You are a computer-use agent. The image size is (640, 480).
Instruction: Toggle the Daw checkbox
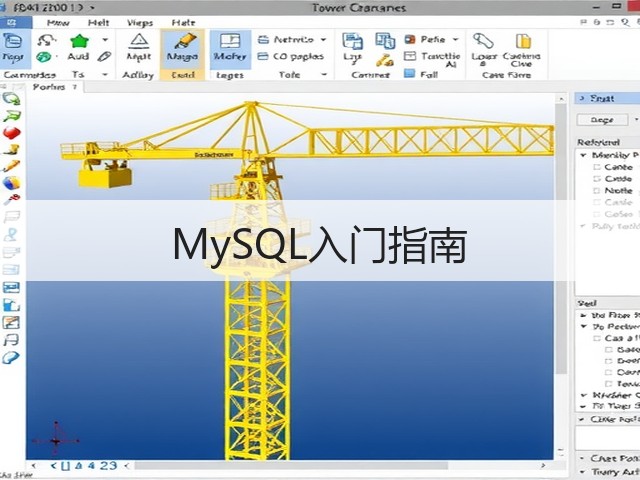coord(609,372)
